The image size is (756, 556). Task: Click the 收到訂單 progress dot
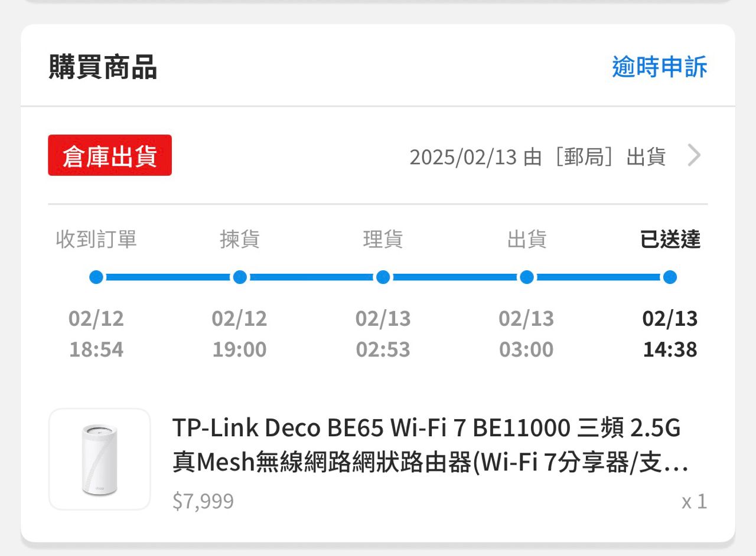(x=96, y=277)
